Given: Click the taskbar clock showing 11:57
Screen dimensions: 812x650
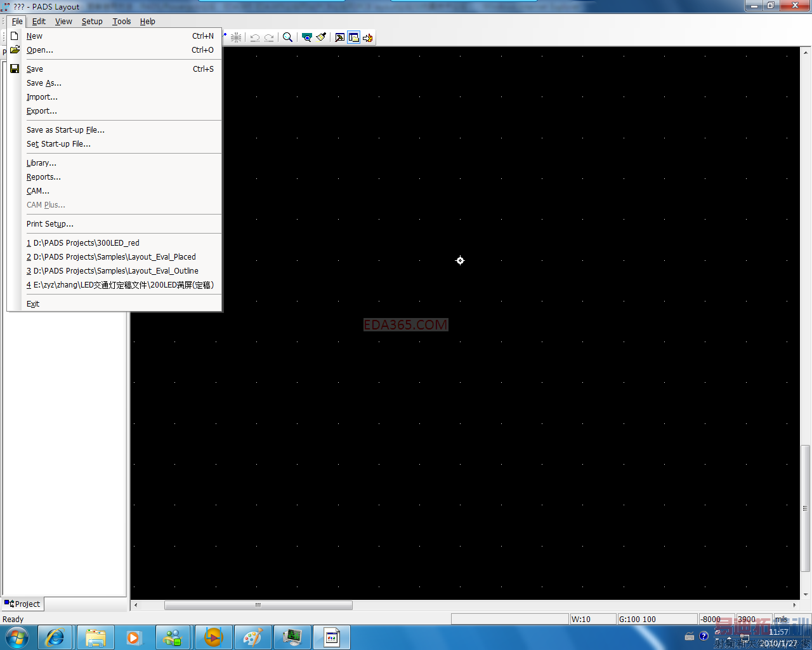Looking at the screenshot, I should pyautogui.click(x=778, y=632).
